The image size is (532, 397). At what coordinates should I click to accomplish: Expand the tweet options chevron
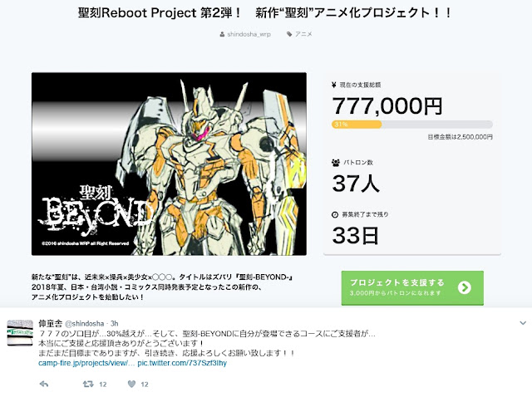coord(523,323)
